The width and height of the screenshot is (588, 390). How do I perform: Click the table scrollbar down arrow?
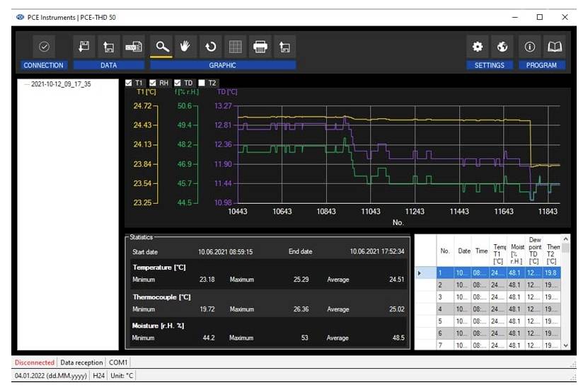pos(565,345)
